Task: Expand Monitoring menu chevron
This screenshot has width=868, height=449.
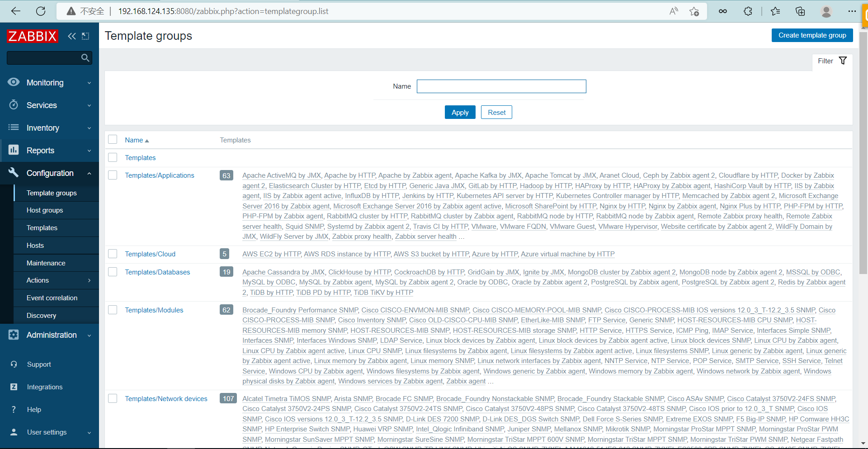Action: click(x=89, y=83)
